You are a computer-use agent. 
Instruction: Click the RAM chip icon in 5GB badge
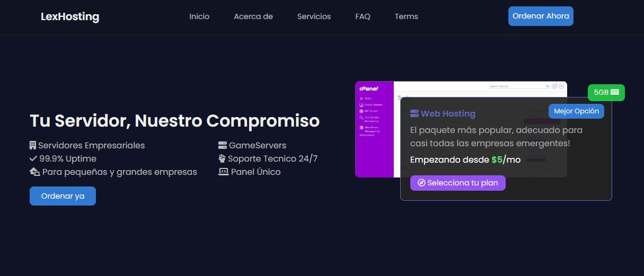pos(615,92)
